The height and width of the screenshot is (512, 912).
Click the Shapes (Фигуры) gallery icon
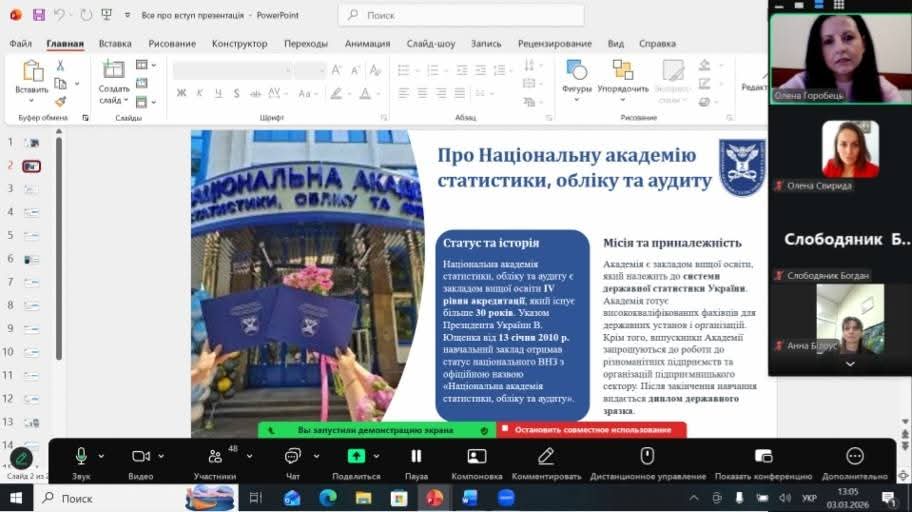[x=577, y=70]
